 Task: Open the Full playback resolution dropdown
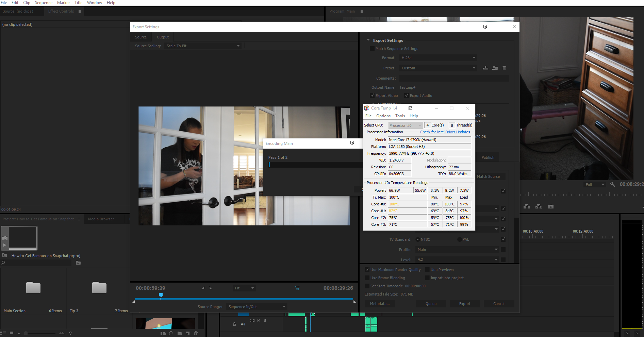click(x=595, y=184)
